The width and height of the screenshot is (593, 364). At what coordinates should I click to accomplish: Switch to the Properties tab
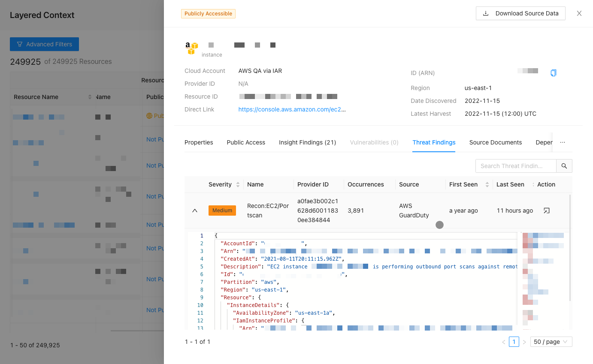pyautogui.click(x=199, y=142)
